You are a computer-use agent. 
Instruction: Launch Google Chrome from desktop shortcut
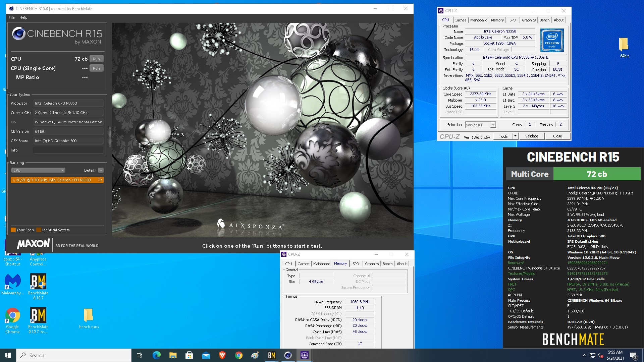click(12, 321)
